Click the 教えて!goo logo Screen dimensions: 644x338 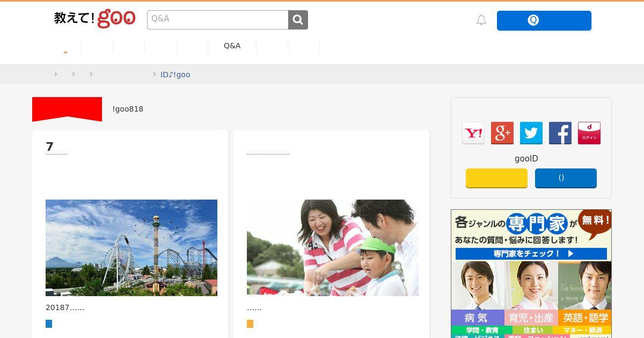(94, 18)
